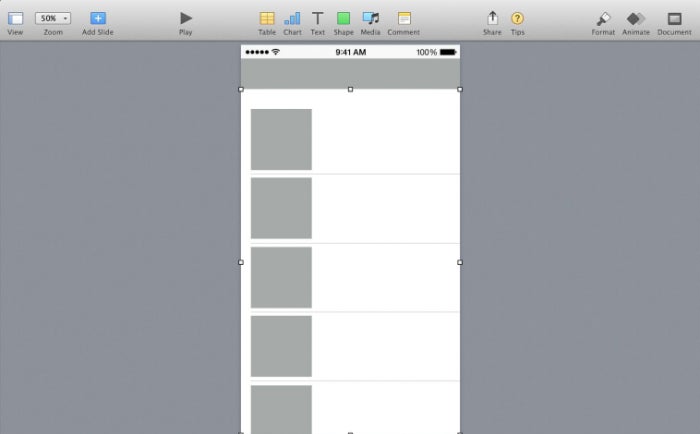The width and height of the screenshot is (700, 434).
Task: Click the top-left corner selection handle
Action: (241, 89)
